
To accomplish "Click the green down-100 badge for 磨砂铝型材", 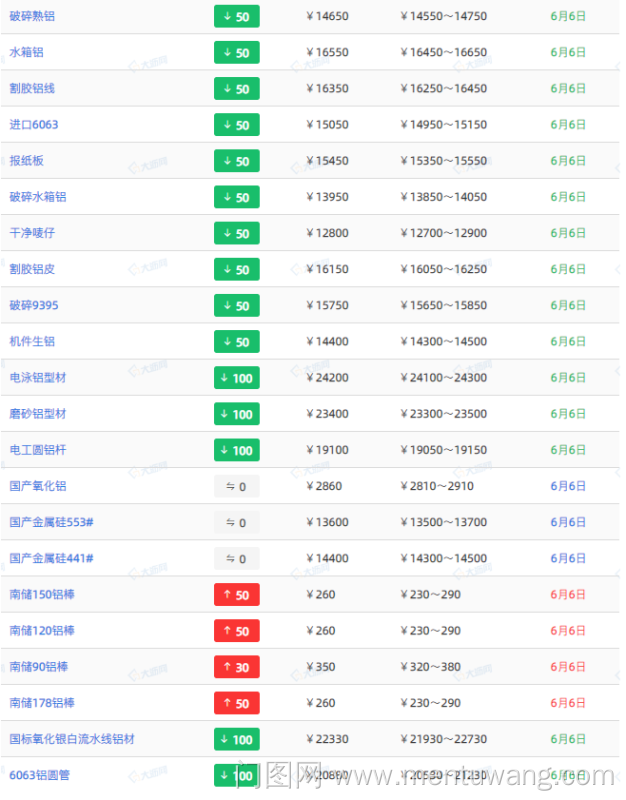I will pyautogui.click(x=236, y=414).
